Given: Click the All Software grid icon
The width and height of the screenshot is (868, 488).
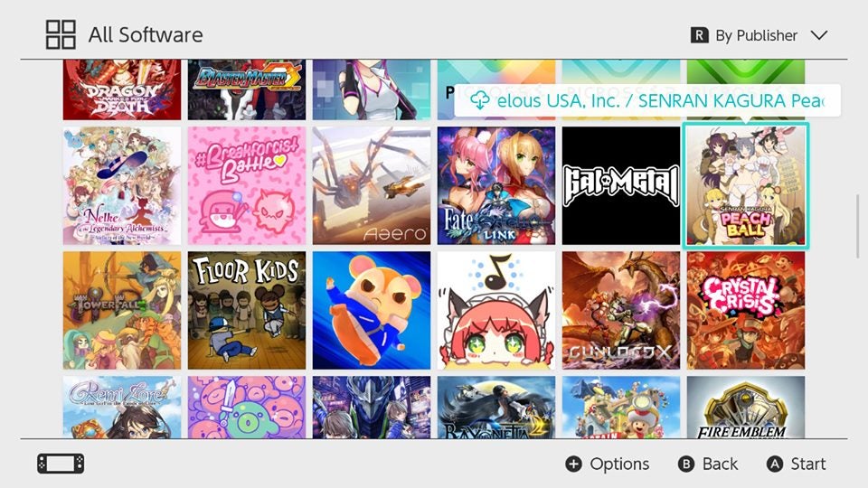Looking at the screenshot, I should (x=61, y=35).
